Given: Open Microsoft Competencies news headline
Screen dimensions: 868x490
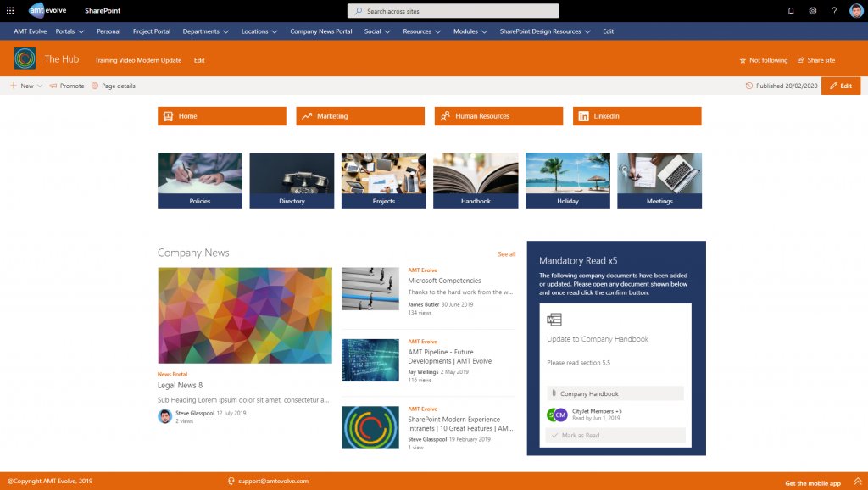Looking at the screenshot, I should [444, 281].
